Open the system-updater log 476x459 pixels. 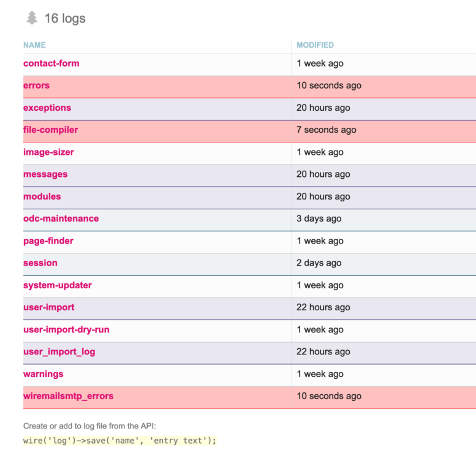coord(58,285)
